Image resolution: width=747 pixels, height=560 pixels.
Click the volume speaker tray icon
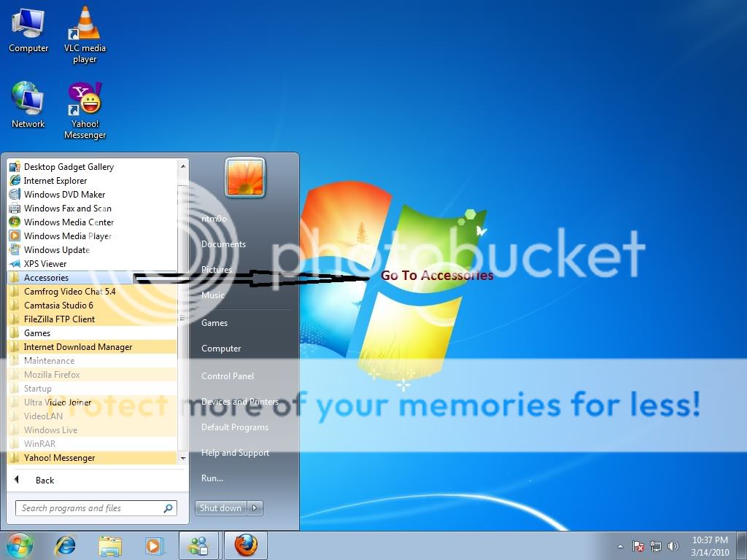(x=673, y=546)
